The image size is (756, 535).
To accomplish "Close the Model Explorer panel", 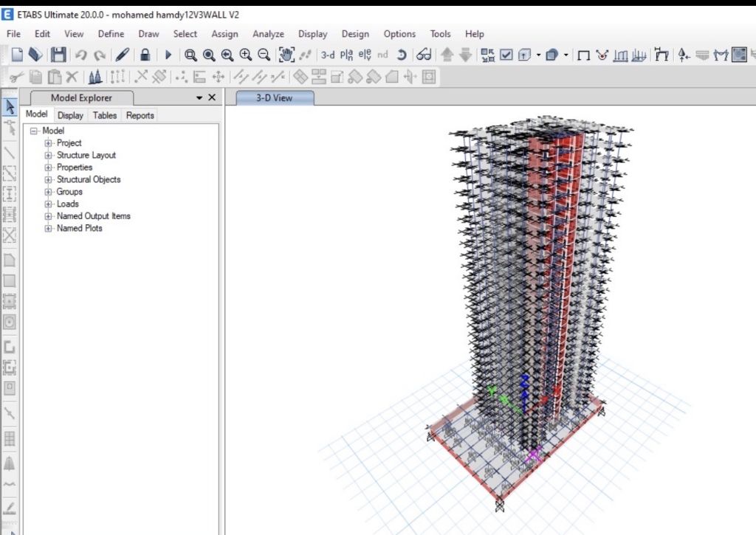I will point(212,98).
